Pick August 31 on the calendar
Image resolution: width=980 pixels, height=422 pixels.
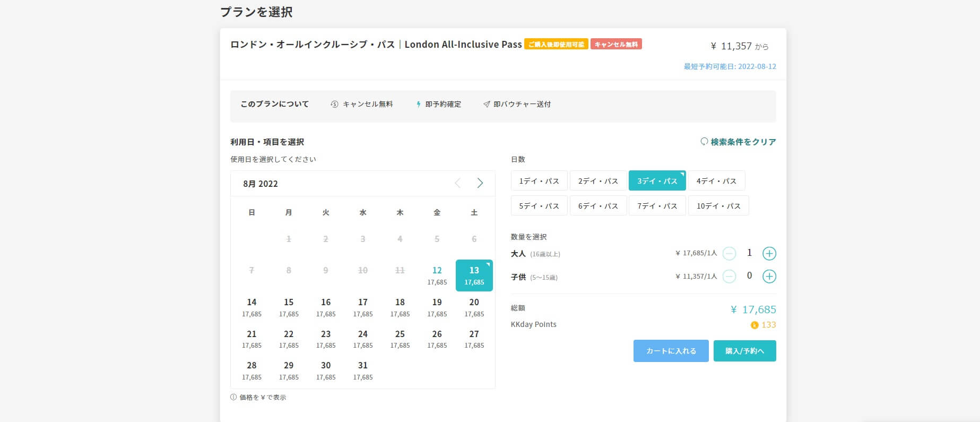[363, 371]
